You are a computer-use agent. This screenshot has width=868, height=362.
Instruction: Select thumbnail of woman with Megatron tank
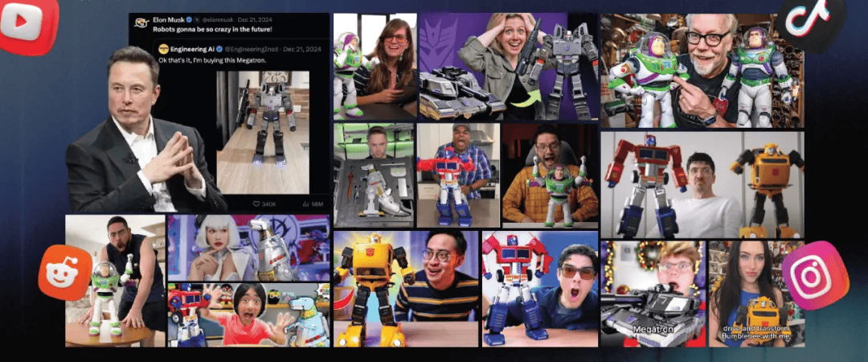pyautogui.click(x=508, y=66)
